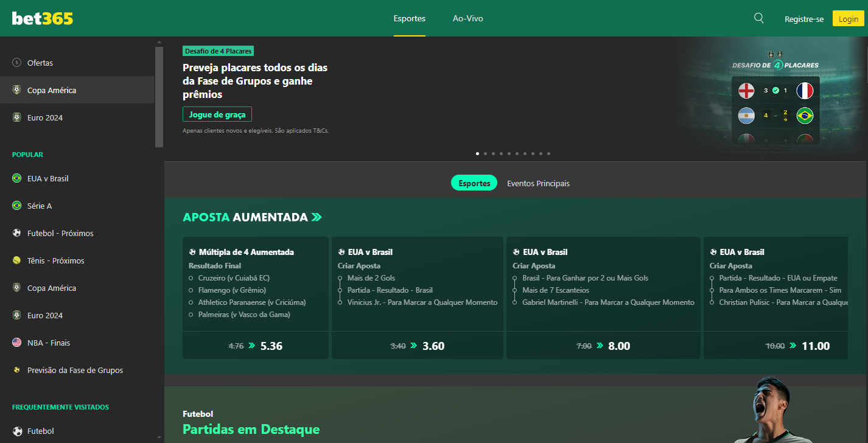Click 'Cruzeiro (v Cuiabá EC)' selection text
The height and width of the screenshot is (443, 868).
pos(234,278)
